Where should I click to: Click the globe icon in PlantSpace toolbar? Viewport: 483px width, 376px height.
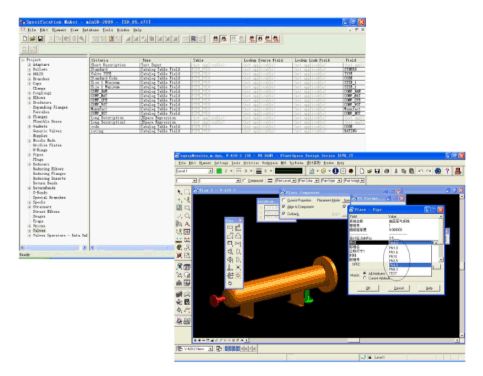(438, 171)
